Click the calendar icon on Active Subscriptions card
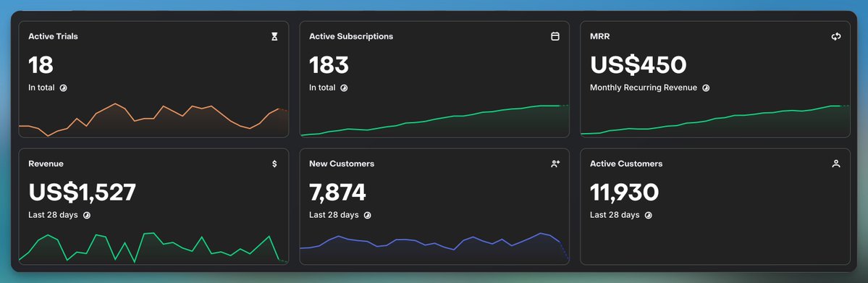This screenshot has height=283, width=868. [555, 37]
